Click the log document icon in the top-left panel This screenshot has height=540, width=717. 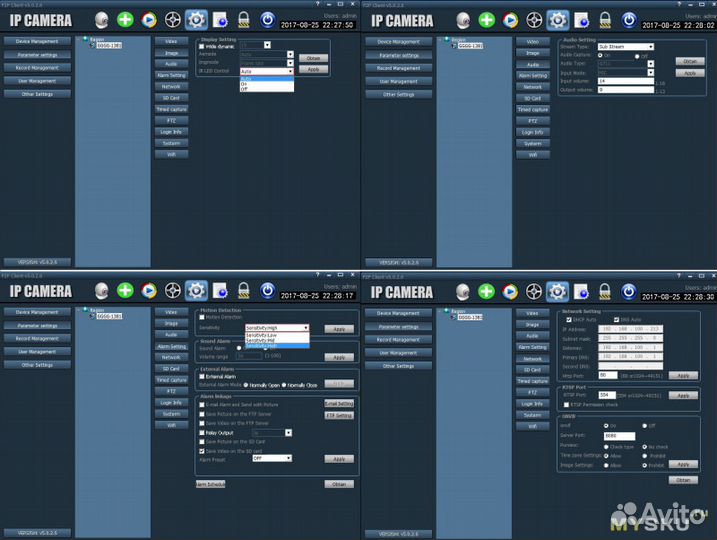click(x=219, y=19)
